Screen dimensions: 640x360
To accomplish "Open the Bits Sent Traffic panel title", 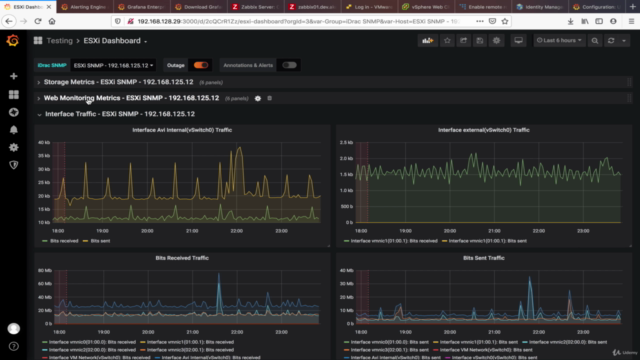I will click(484, 258).
